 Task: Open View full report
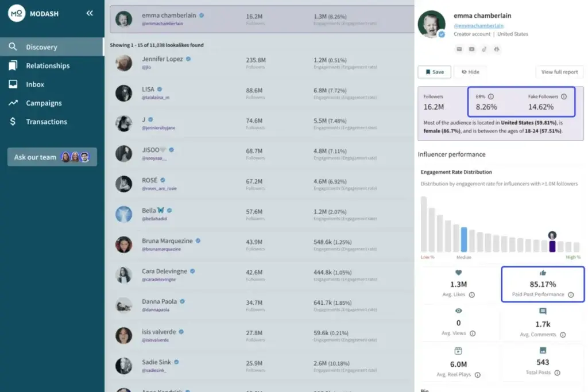click(x=560, y=72)
